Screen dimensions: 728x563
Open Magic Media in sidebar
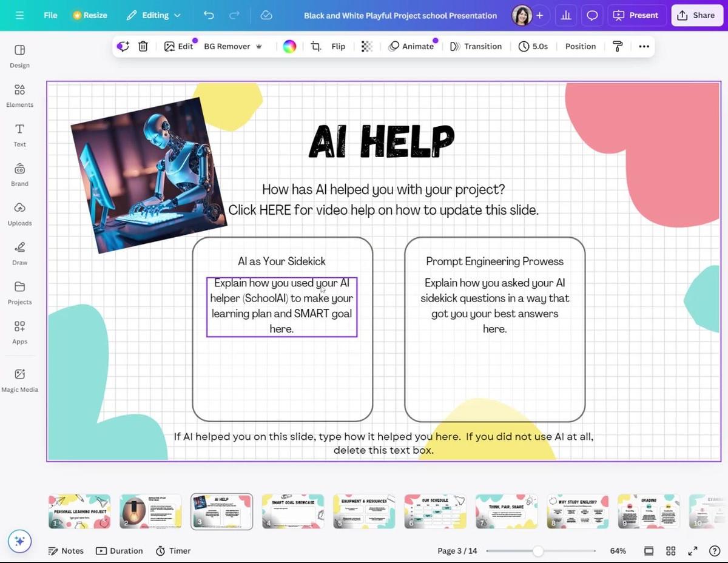(x=19, y=380)
